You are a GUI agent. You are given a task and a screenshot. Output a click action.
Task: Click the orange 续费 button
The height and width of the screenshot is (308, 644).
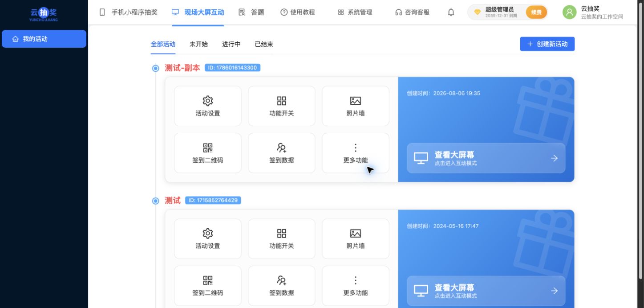pyautogui.click(x=536, y=12)
